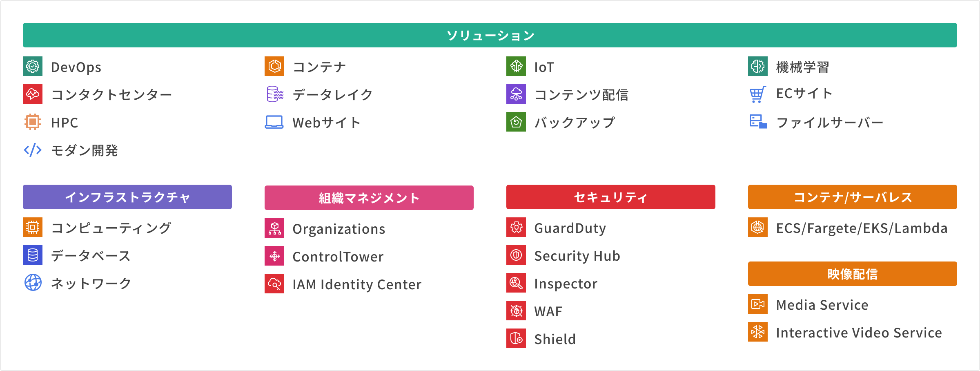Click the IAM Identity Center icon

[274, 284]
